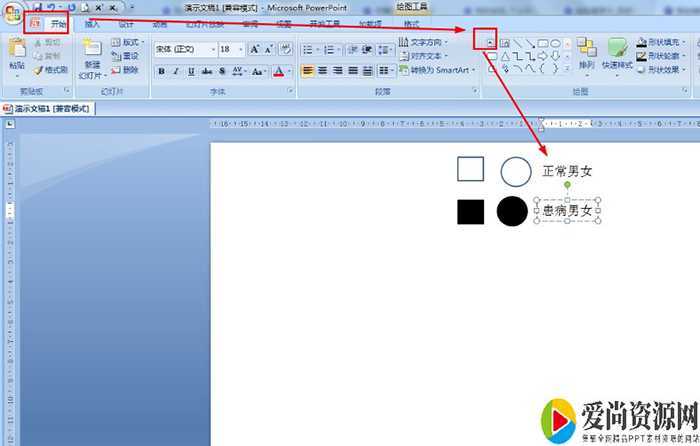
Task: Click the text box shape icon
Action: tap(491, 42)
